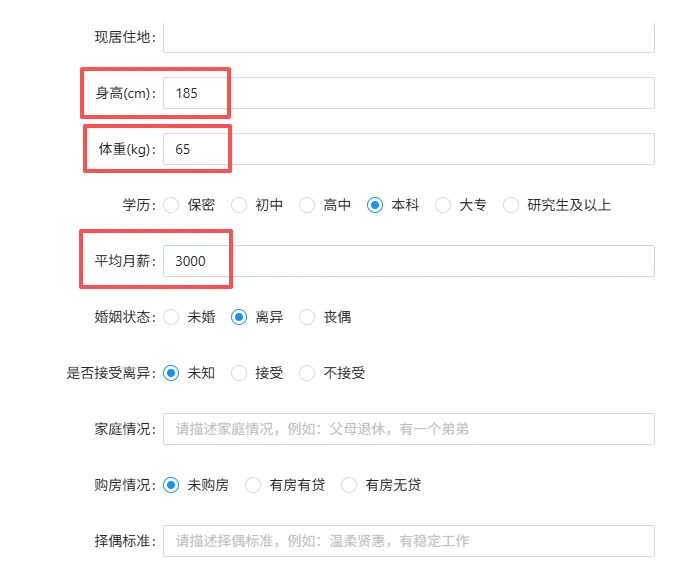Edit the 平均月薪 salary field

[x=408, y=261]
